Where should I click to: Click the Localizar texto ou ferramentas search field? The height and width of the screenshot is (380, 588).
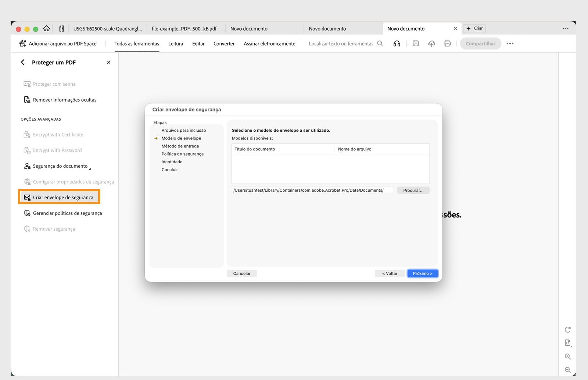pyautogui.click(x=341, y=43)
